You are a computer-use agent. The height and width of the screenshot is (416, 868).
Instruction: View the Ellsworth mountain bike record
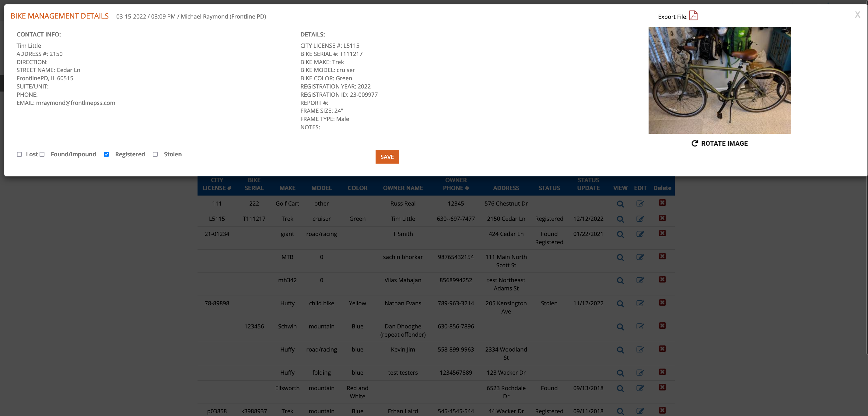click(620, 388)
